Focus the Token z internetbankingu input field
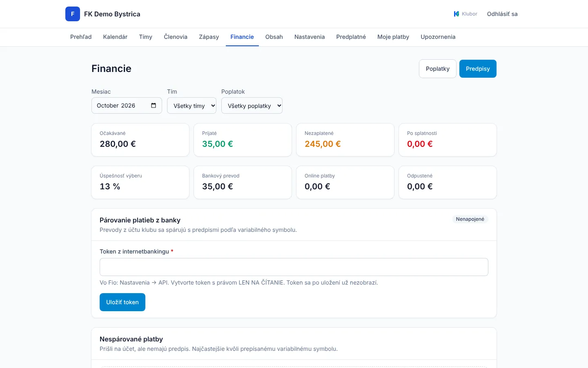Screen dimensions: 588x368 click(x=294, y=267)
